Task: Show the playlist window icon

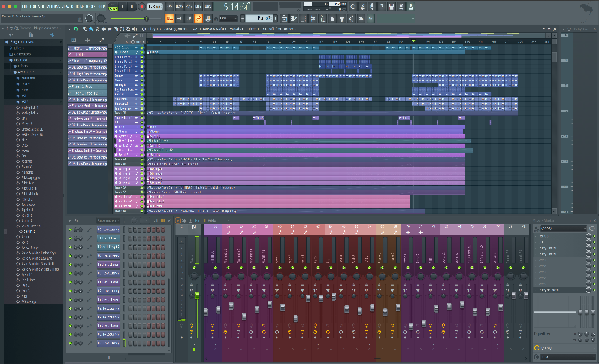Action: [x=284, y=19]
